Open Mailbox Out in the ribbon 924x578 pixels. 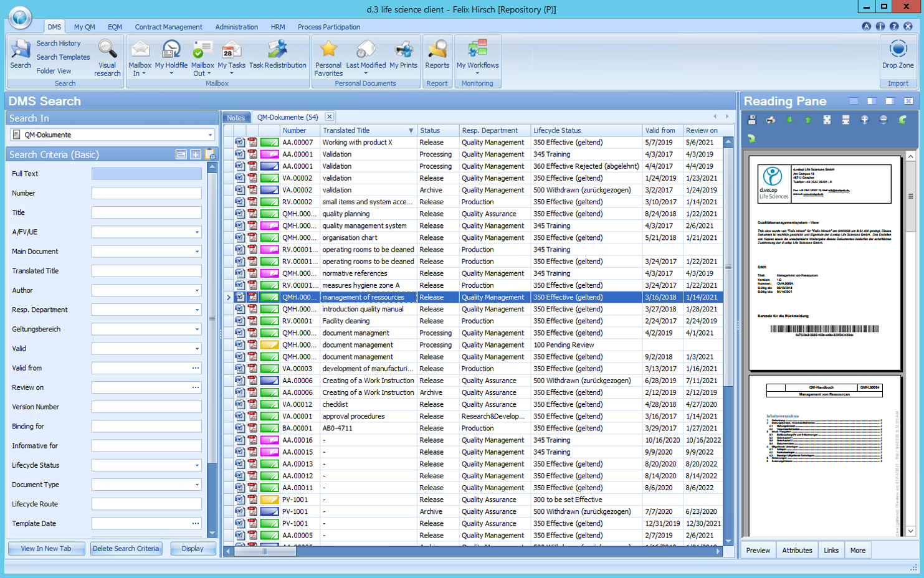(202, 49)
